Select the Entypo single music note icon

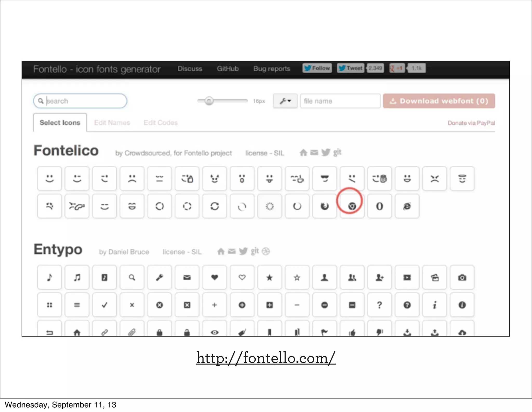tap(50, 278)
